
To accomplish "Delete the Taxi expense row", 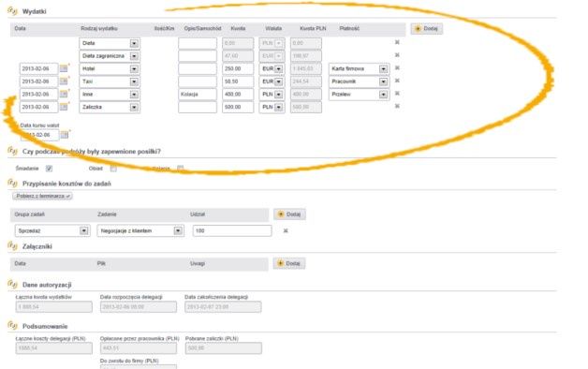I will pos(397,81).
